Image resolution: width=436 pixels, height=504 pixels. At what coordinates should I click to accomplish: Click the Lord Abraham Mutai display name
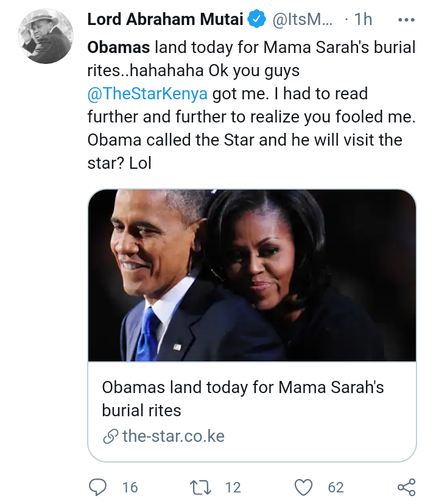(166, 19)
